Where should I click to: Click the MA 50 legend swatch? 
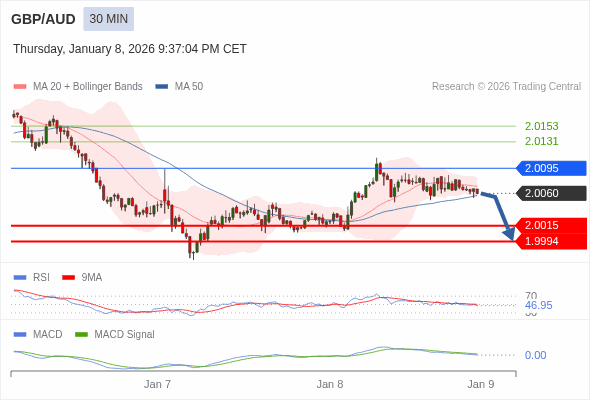tap(162, 87)
